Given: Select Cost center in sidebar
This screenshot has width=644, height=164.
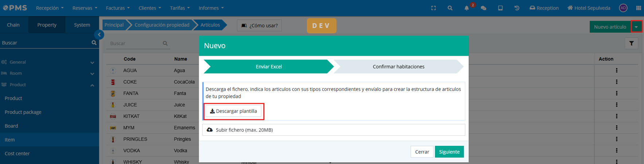Looking at the screenshot, I should (x=17, y=153).
